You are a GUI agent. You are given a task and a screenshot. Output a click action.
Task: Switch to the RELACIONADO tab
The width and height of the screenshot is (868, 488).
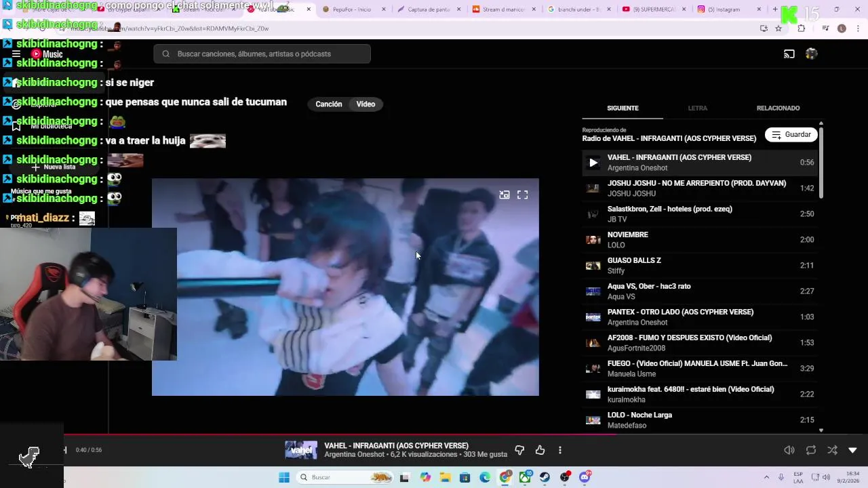click(778, 108)
